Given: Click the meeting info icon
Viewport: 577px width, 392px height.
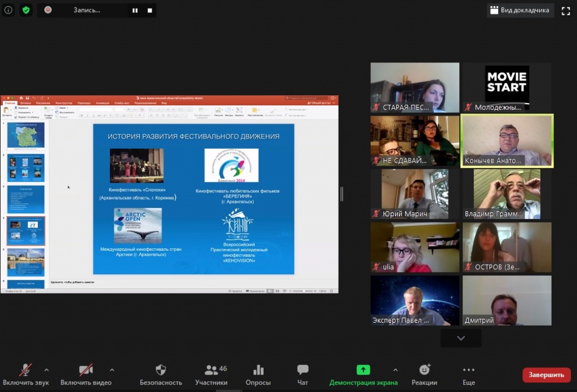Looking at the screenshot, I should 8,10.
